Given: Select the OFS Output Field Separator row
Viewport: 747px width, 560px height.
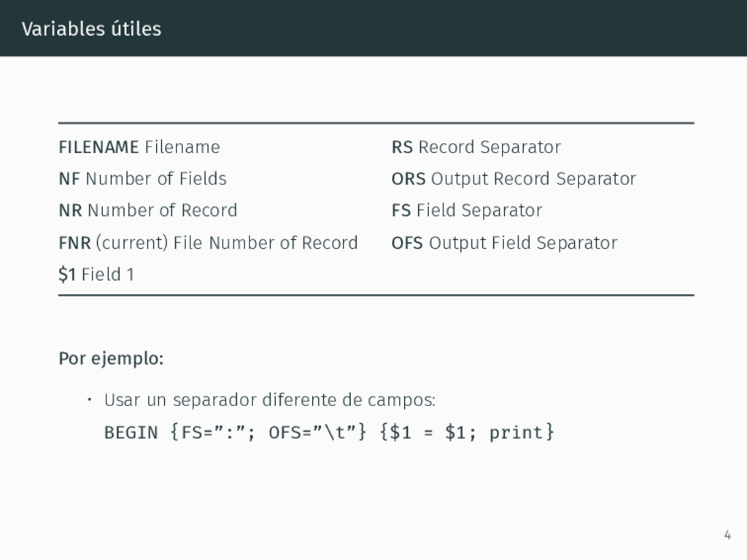Looking at the screenshot, I should tap(504, 243).
